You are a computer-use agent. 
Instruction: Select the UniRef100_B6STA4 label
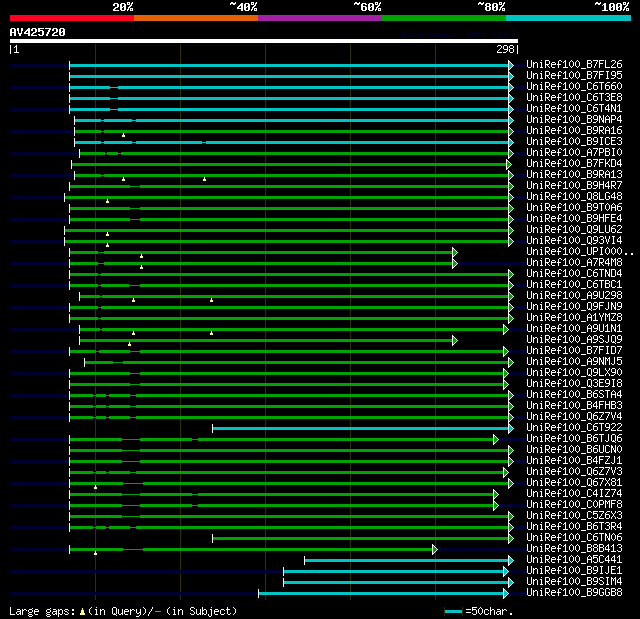click(x=574, y=395)
